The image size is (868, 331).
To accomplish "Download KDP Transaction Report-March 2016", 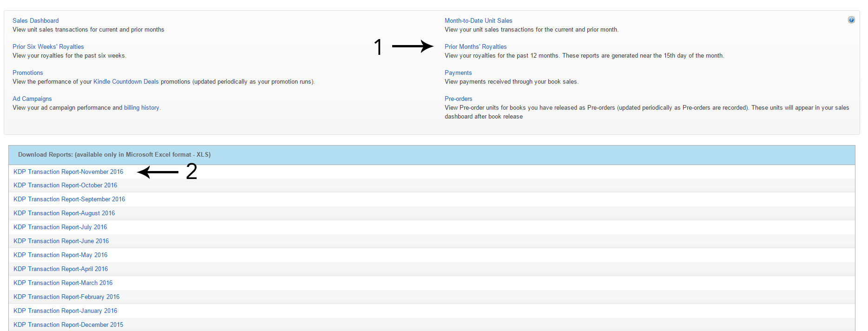I will 63,283.
